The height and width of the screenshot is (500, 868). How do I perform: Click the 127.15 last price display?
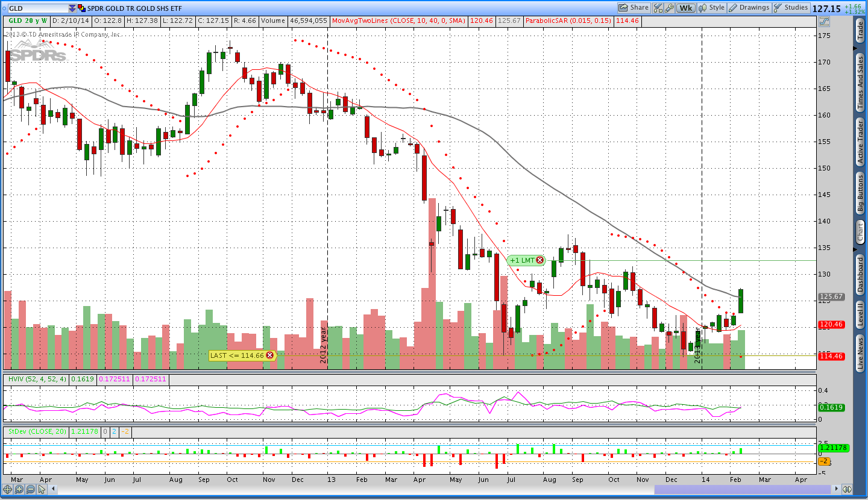point(826,8)
